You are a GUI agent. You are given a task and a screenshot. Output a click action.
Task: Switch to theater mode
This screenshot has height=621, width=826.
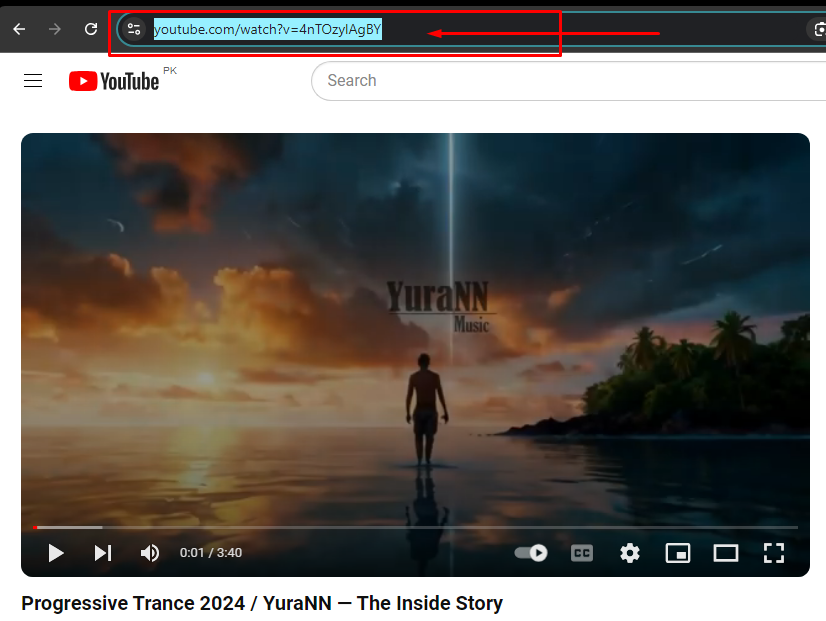[x=725, y=553]
